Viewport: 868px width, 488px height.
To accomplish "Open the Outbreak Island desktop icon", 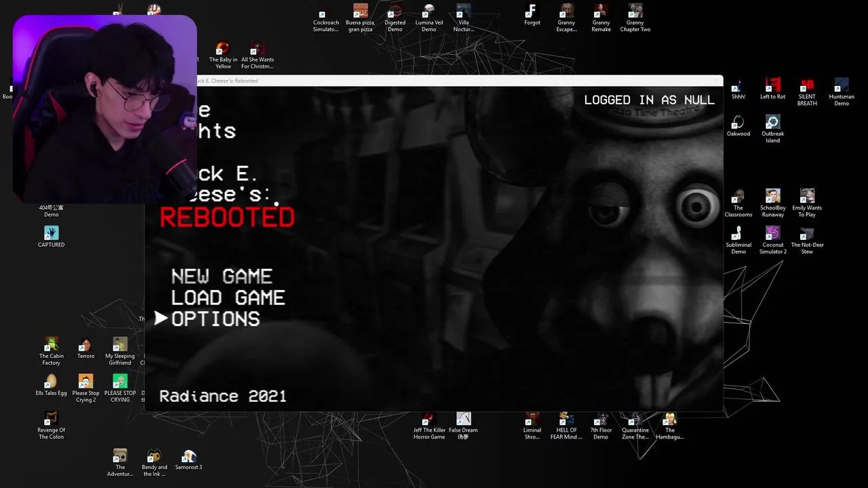I will pos(772,129).
